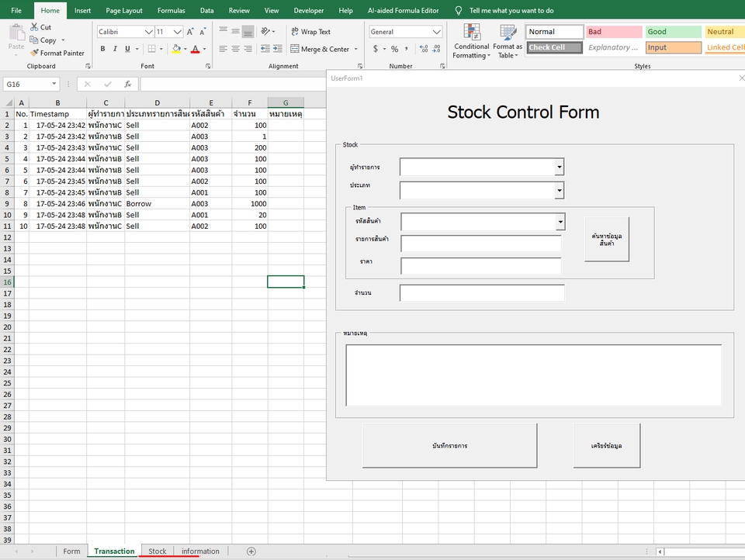Click the Increase Decimal icon
The width and height of the screenshot is (745, 560).
point(424,48)
